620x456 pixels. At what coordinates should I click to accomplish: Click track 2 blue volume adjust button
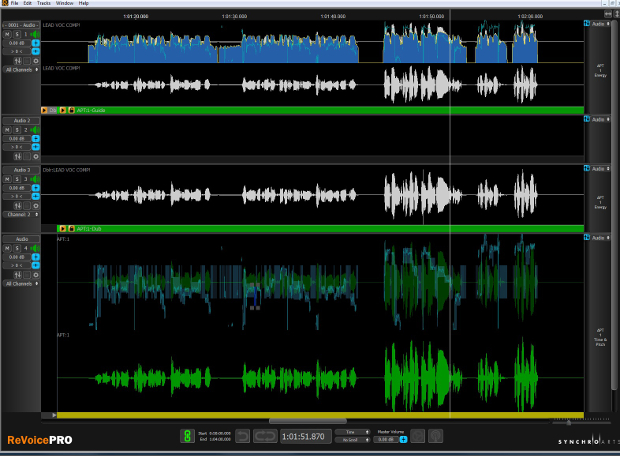coord(36,138)
